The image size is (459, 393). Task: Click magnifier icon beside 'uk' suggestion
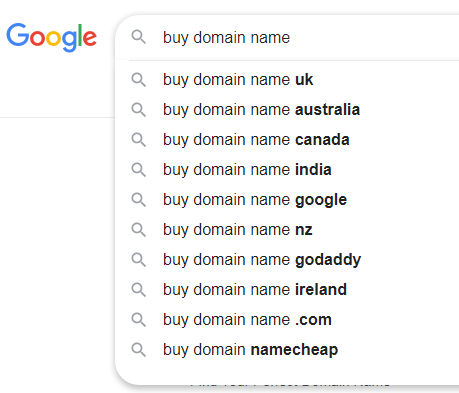pyautogui.click(x=138, y=80)
